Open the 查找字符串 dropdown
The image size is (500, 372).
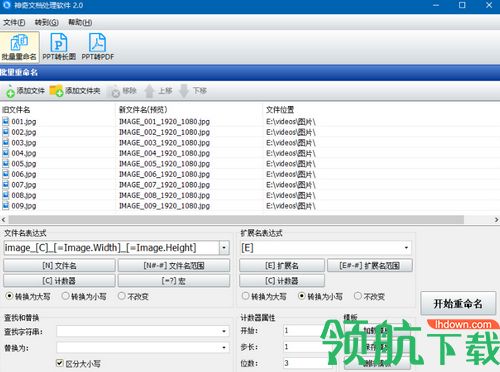[224, 332]
